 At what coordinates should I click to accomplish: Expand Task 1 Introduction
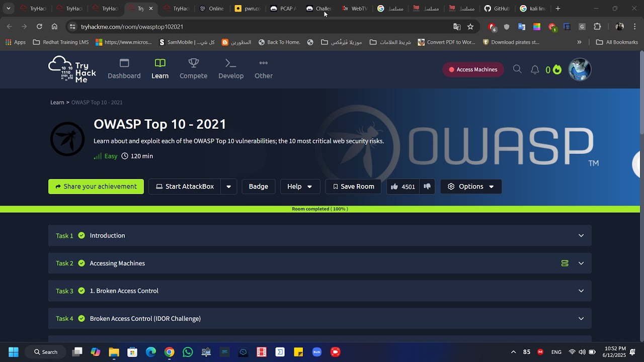(320, 236)
